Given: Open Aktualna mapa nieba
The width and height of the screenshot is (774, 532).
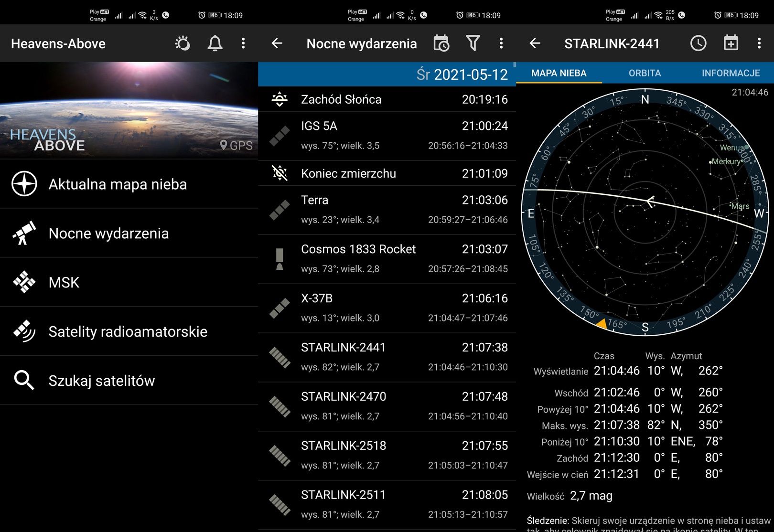Looking at the screenshot, I should click(x=129, y=184).
